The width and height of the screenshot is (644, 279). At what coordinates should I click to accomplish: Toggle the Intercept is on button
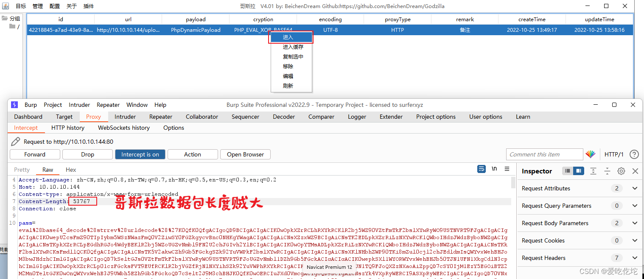tap(140, 154)
